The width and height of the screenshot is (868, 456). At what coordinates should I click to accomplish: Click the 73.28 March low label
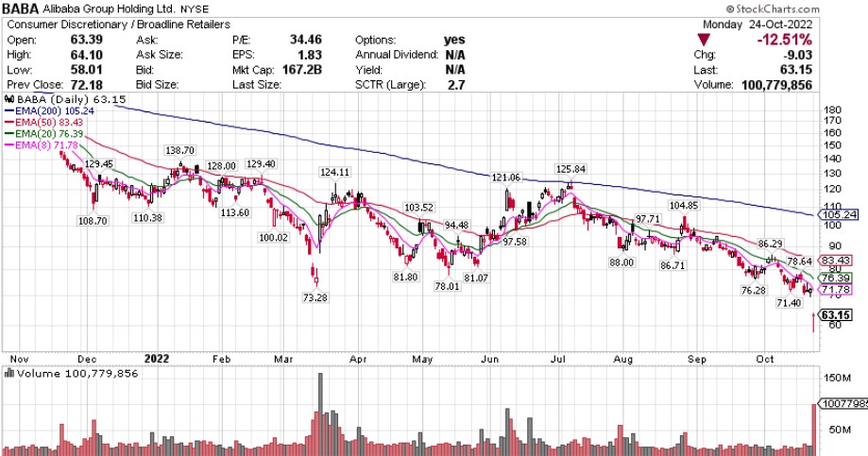[x=315, y=297]
